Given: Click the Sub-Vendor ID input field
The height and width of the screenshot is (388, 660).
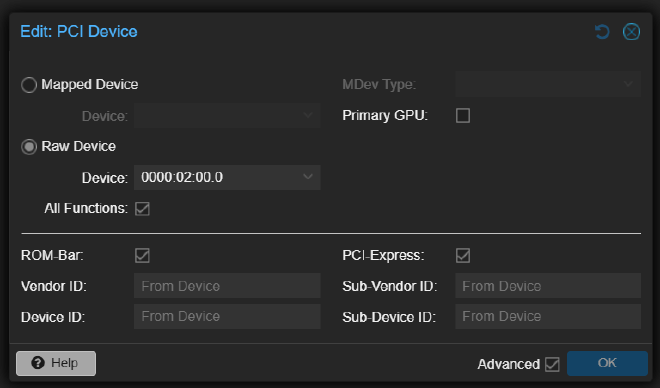Looking at the screenshot, I should click(x=548, y=286).
